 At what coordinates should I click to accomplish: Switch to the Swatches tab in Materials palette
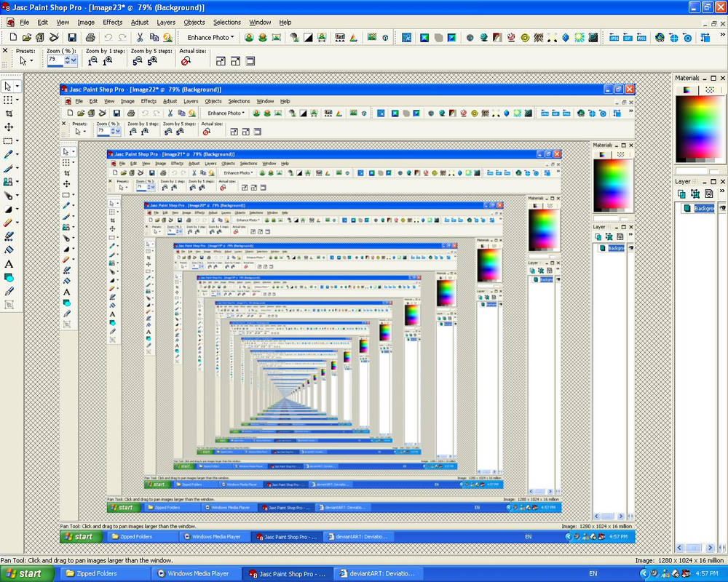(709, 89)
